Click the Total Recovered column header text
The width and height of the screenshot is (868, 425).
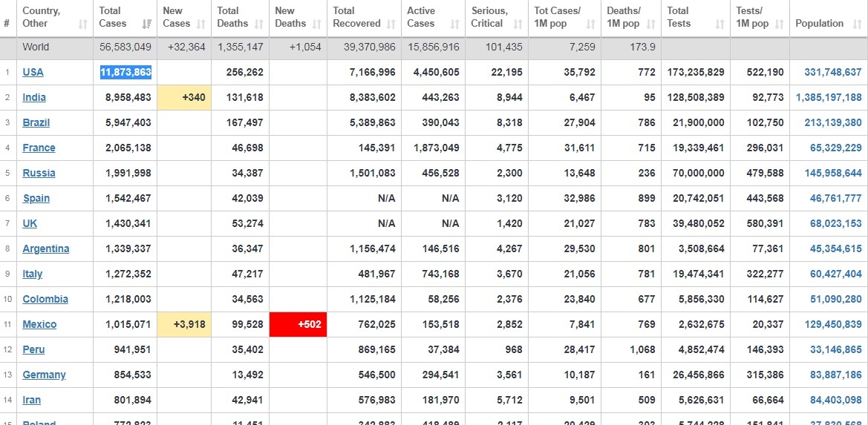[356, 17]
